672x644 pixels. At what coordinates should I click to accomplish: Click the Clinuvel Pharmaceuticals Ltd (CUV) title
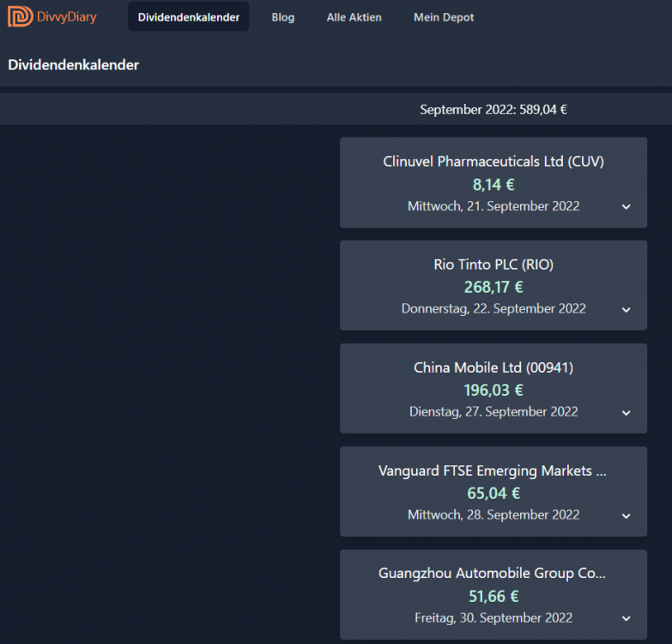[493, 161]
